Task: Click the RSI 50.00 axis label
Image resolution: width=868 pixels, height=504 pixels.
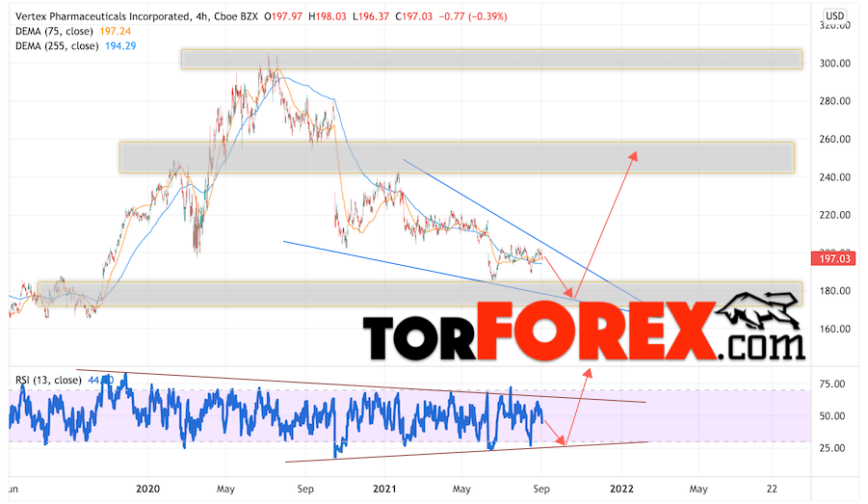Action: tap(832, 416)
